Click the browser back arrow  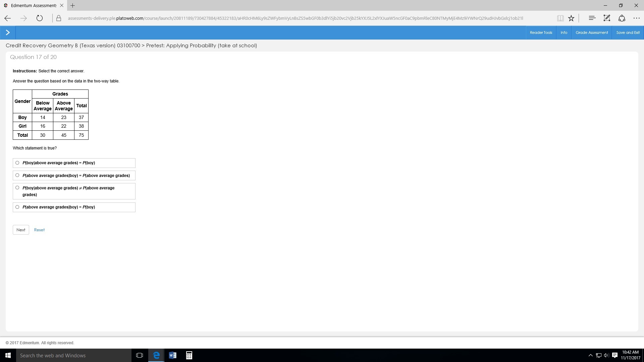(8, 18)
